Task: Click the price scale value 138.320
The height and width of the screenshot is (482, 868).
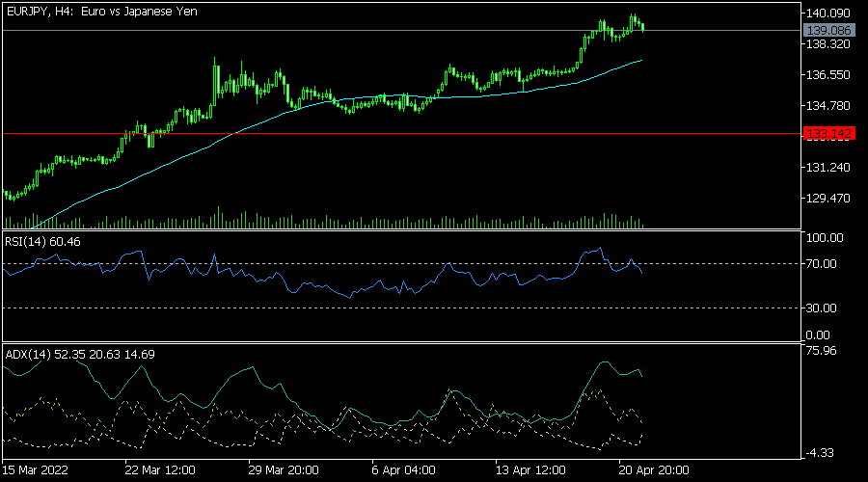Action: tap(828, 43)
